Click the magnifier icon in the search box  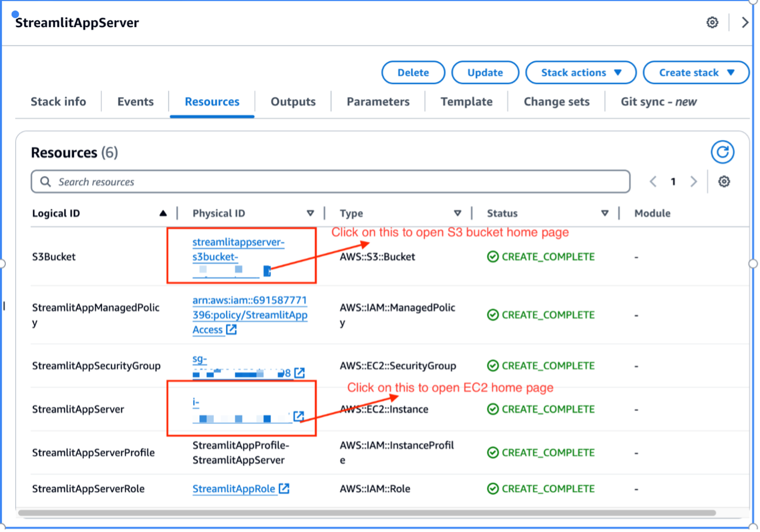(45, 182)
